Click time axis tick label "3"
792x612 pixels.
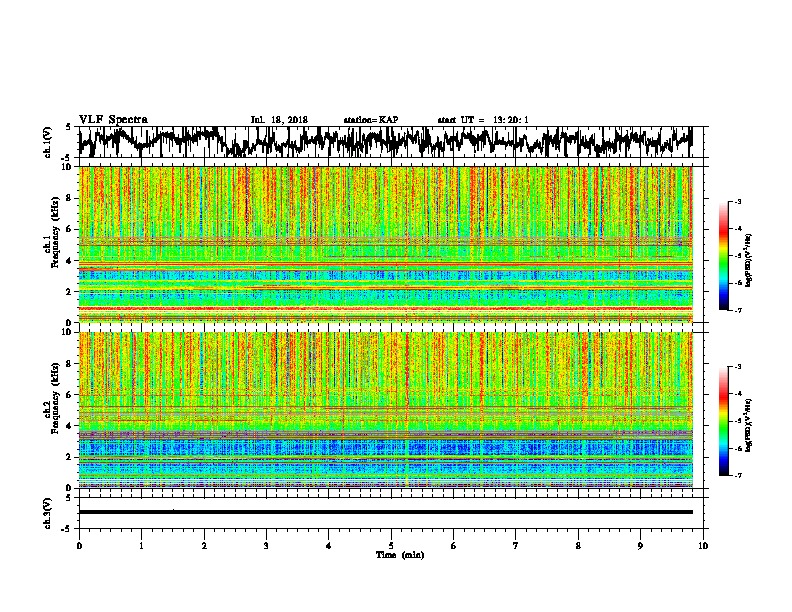coord(266,546)
